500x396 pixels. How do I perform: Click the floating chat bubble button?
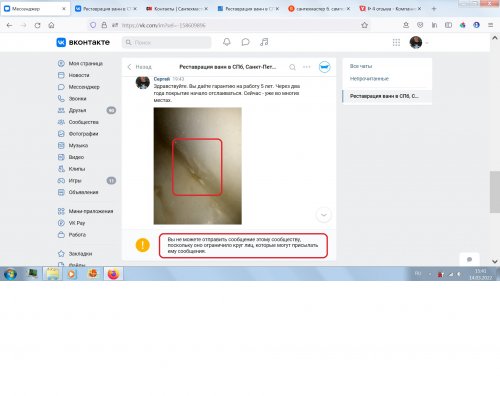click(x=469, y=259)
